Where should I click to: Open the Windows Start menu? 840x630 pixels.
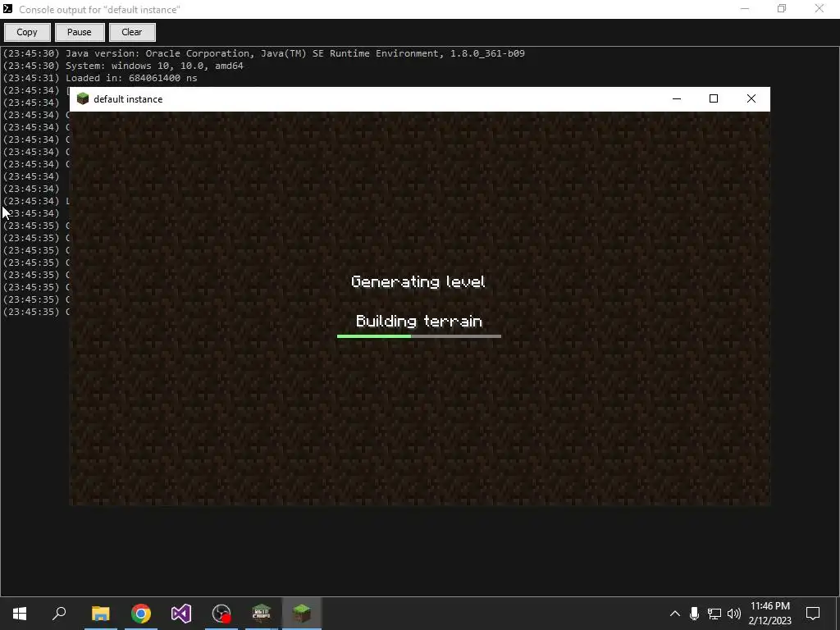(20, 614)
